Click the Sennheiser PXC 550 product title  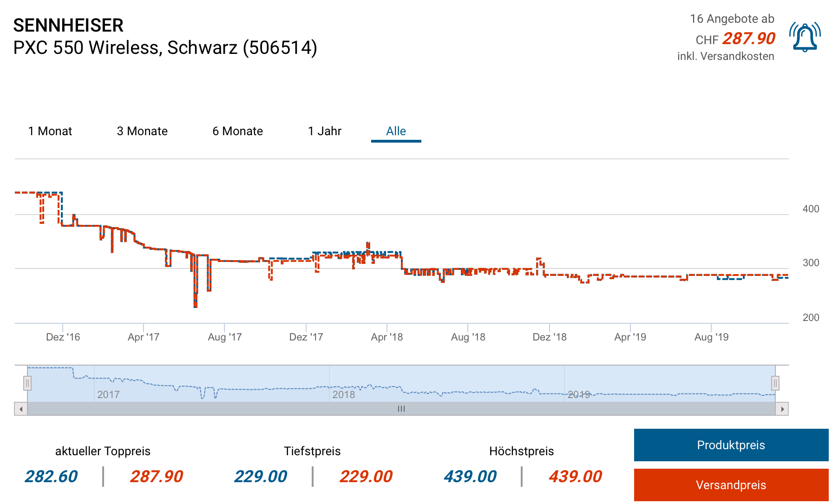coord(165,37)
